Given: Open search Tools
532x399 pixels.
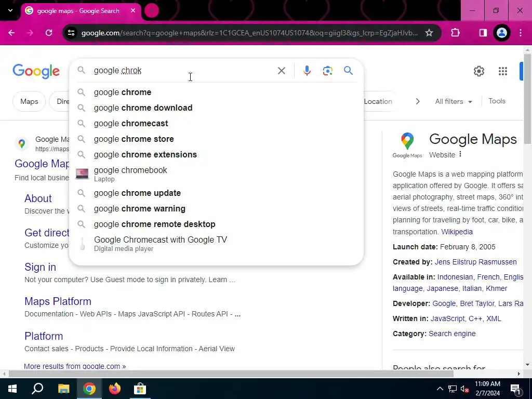Looking at the screenshot, I should click(x=497, y=101).
